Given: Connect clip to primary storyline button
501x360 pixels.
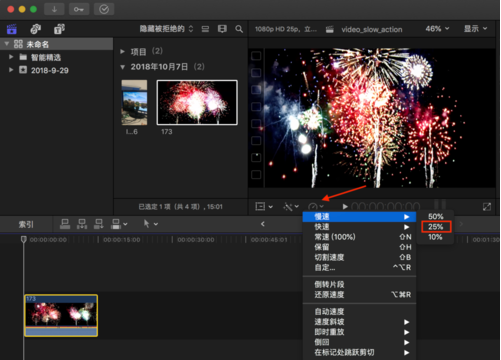Looking at the screenshot, I should click(x=65, y=224).
